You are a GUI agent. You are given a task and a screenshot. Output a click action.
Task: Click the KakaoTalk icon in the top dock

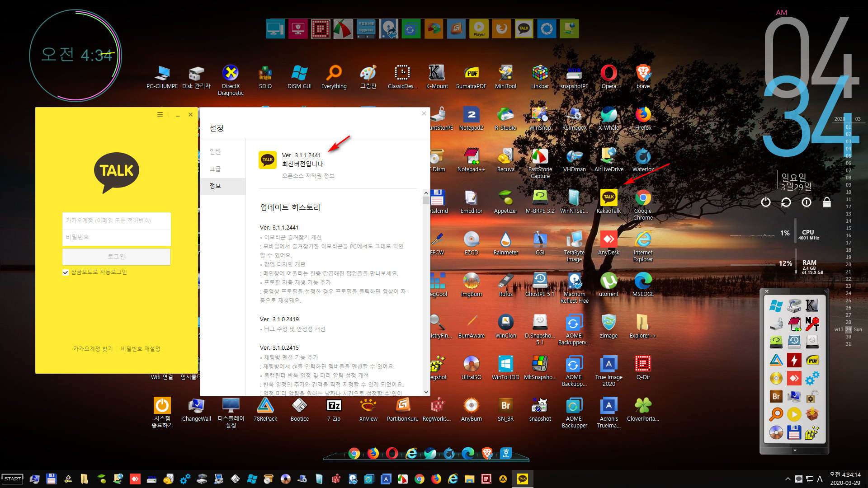click(x=524, y=29)
